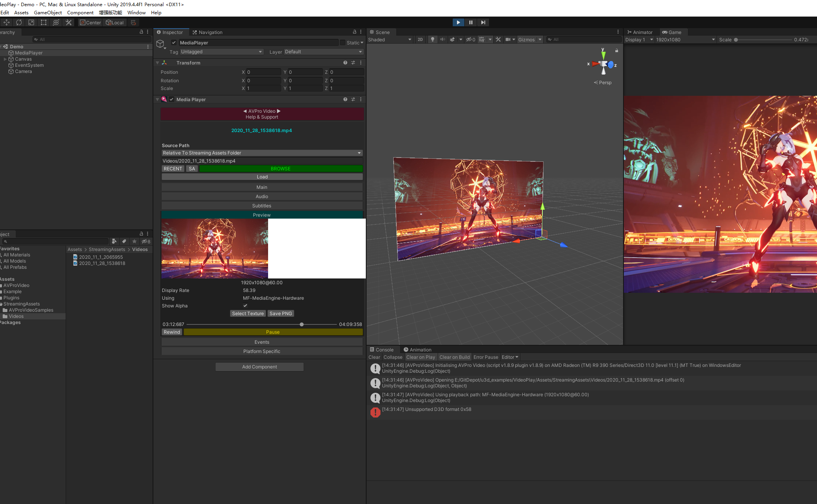Switch to the Navigation tab

coord(208,32)
